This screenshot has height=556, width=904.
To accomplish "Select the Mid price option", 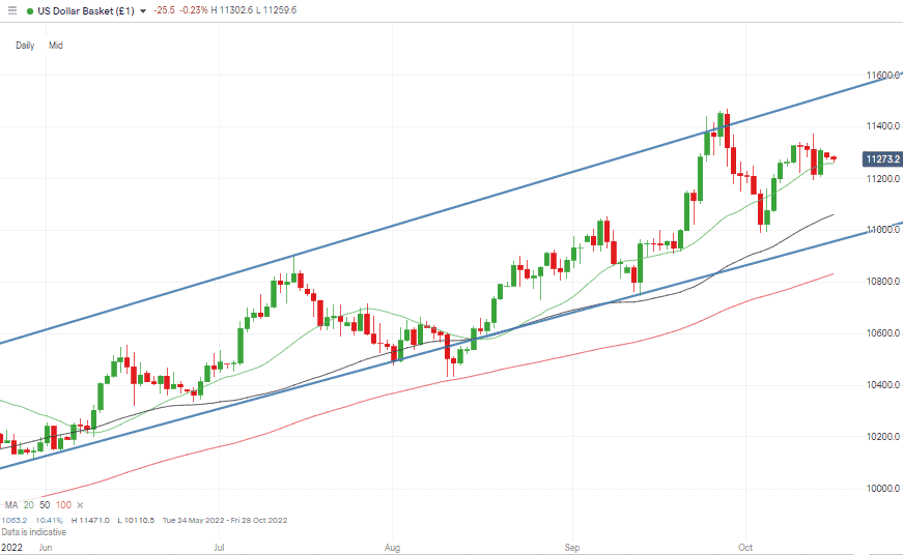I will pos(56,46).
